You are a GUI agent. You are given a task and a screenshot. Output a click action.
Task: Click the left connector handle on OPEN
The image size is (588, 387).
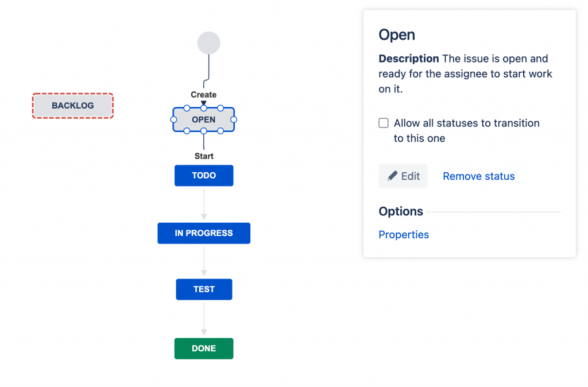[x=173, y=119]
